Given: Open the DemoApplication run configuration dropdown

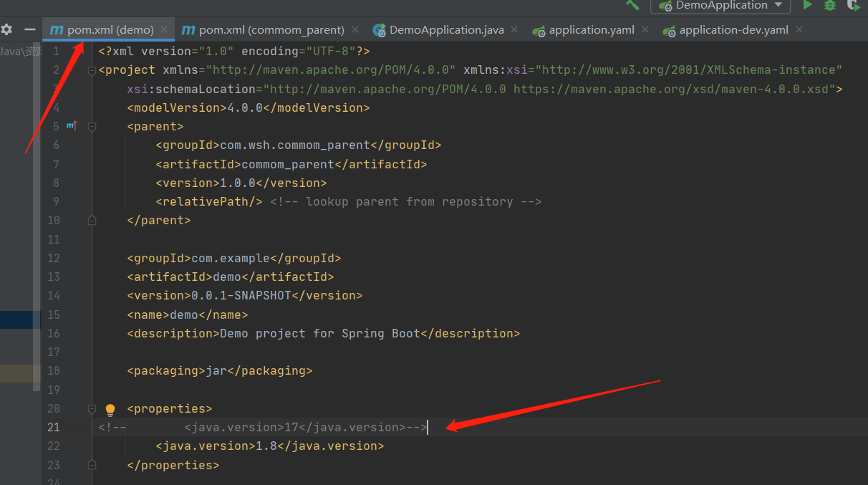Looking at the screenshot, I should pos(720,6).
